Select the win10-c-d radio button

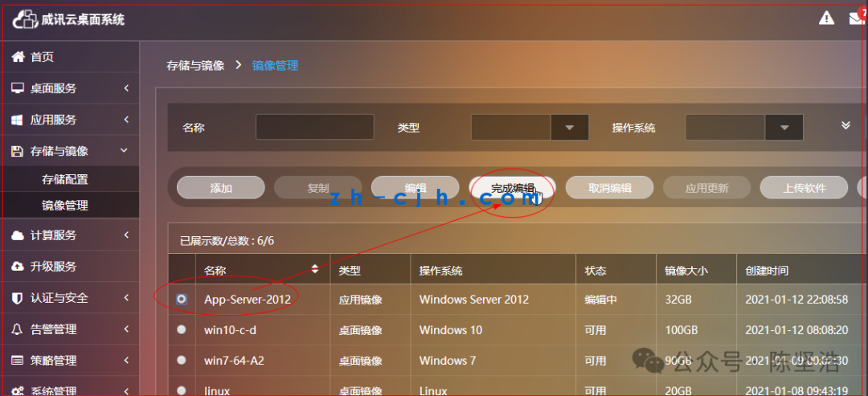[x=182, y=329]
